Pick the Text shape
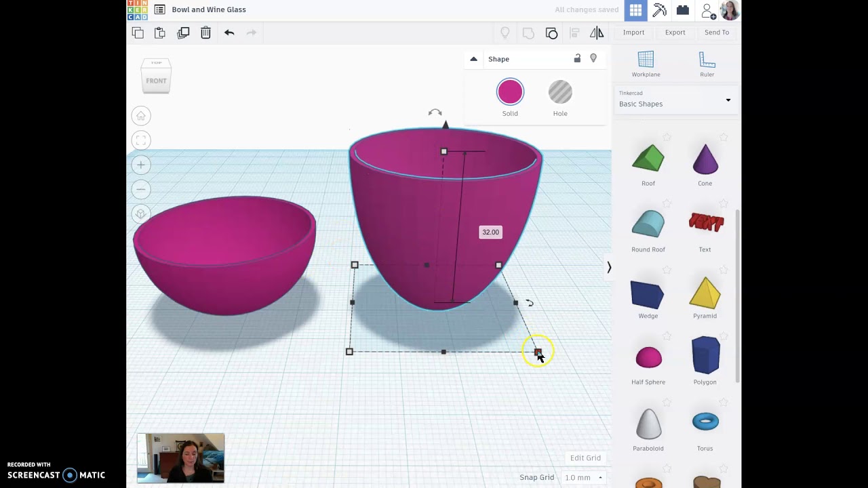 [705, 222]
